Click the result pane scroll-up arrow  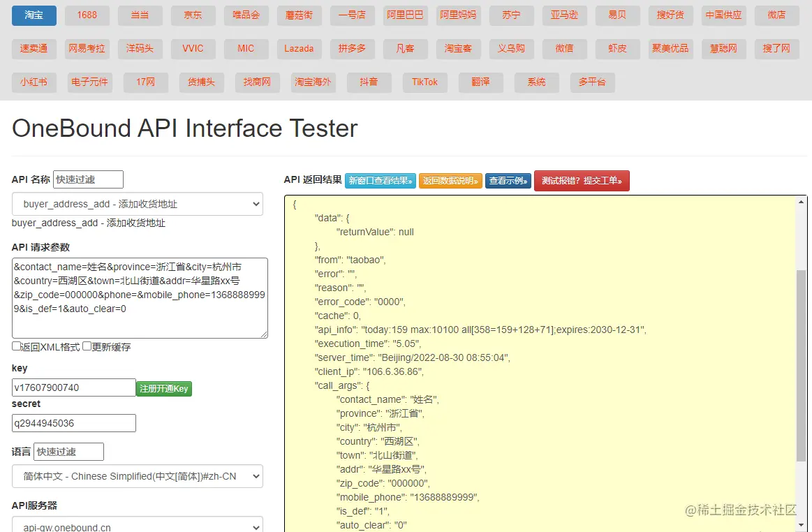[x=801, y=202]
